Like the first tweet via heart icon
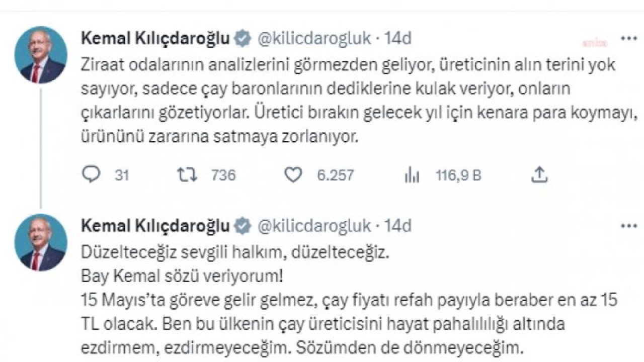644x362 pixels. (x=293, y=174)
